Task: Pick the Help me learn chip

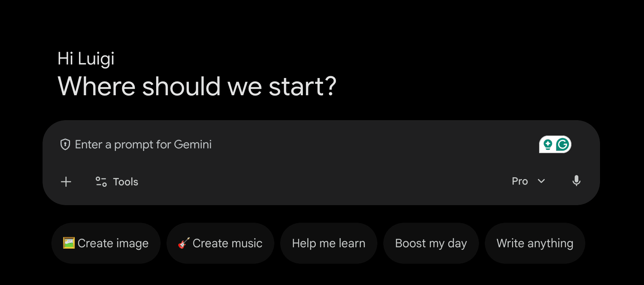Action: (x=329, y=243)
